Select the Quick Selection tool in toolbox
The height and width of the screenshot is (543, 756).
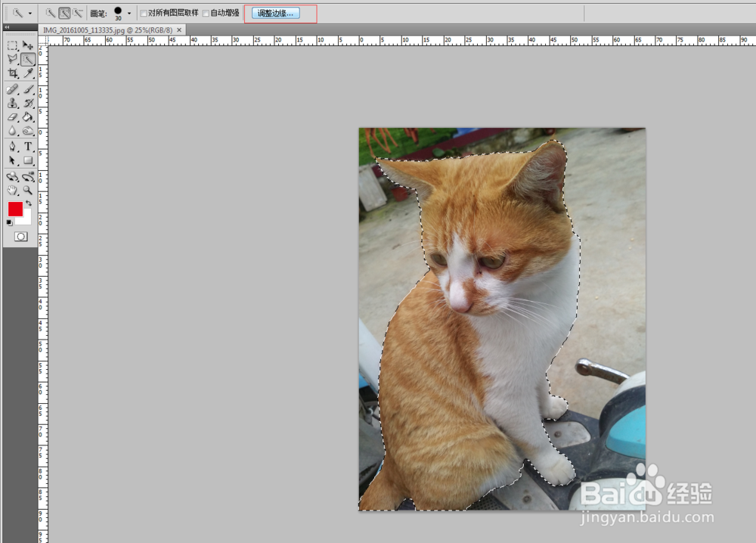(28, 59)
